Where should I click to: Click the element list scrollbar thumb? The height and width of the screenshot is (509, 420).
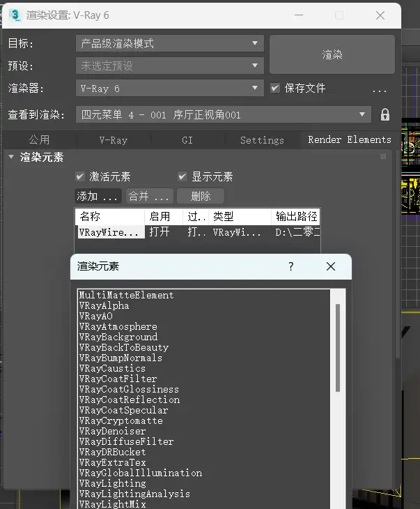click(338, 348)
